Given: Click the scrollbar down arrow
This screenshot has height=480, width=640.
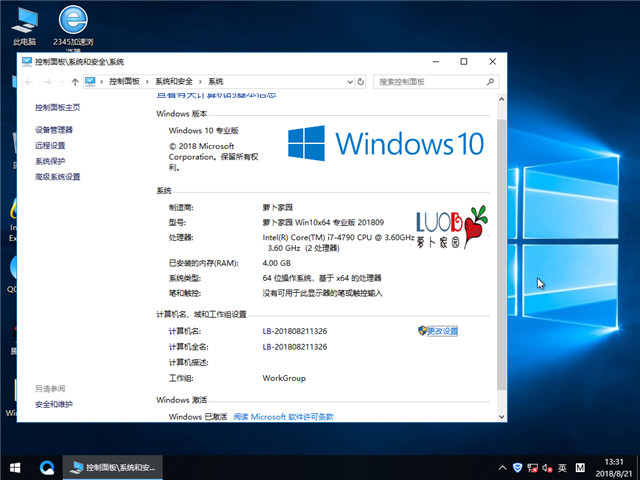Looking at the screenshot, I should coord(502,417).
